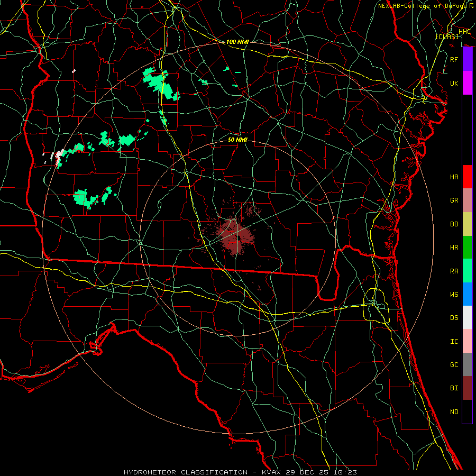Click the HA red legend swatch
The height and width of the screenshot is (476, 476).
(467, 177)
